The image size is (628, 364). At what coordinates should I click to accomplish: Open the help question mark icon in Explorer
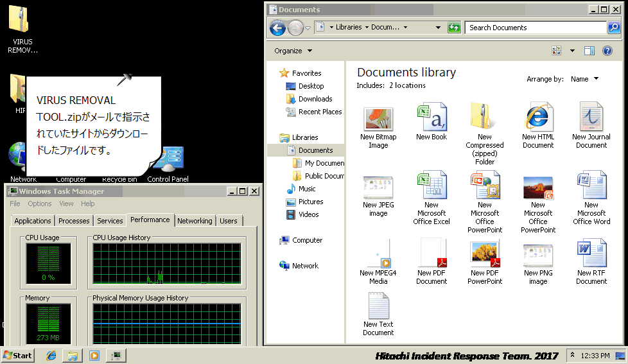[x=607, y=51]
